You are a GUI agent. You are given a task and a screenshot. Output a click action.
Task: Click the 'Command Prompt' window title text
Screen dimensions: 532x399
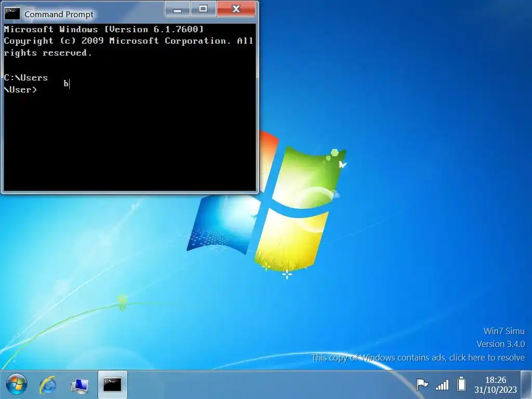[59, 14]
